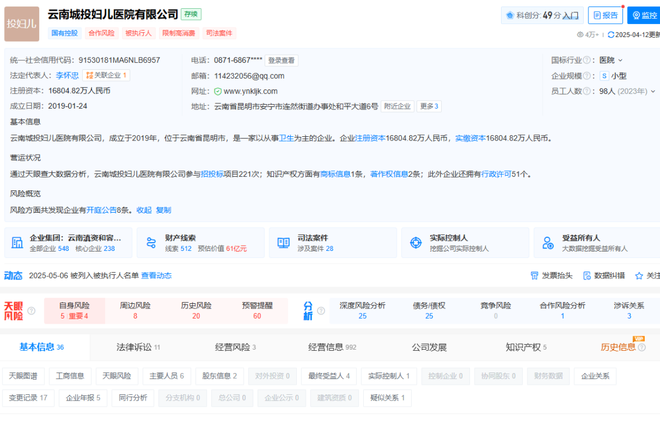Open 合作风险分析 1
Image resolution: width=660 pixels, height=426 pixels.
562,311
